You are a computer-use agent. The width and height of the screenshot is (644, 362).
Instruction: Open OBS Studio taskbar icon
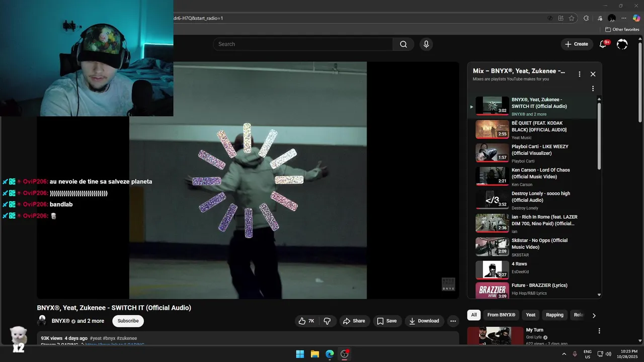(x=345, y=354)
